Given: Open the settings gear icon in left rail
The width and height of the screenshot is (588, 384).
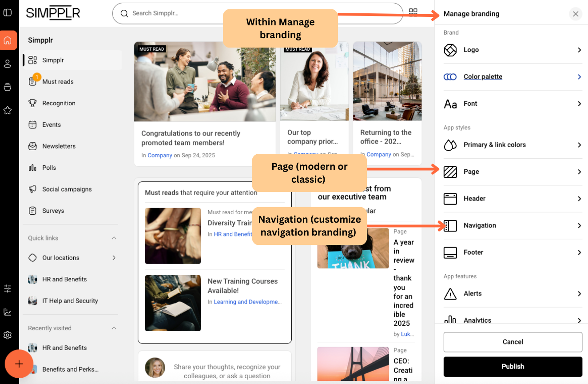Looking at the screenshot, I should tap(8, 335).
